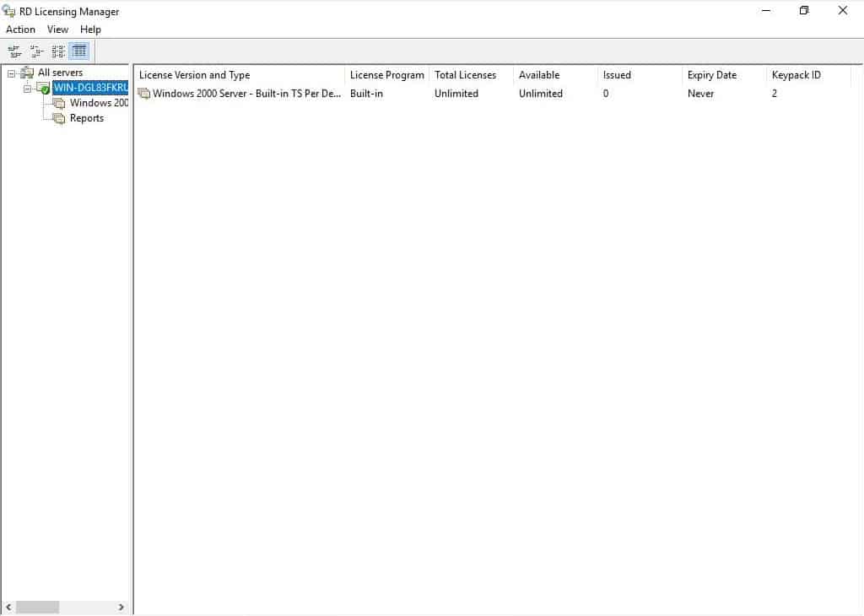This screenshot has height=616, width=864.
Task: Minimize the RD Licensing Manager window
Action: [x=766, y=10]
